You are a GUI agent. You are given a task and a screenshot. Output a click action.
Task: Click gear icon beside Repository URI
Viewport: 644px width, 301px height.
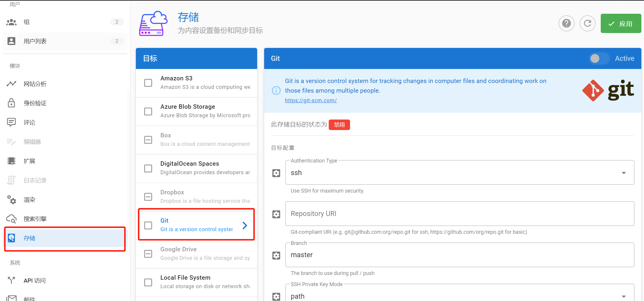[276, 214]
